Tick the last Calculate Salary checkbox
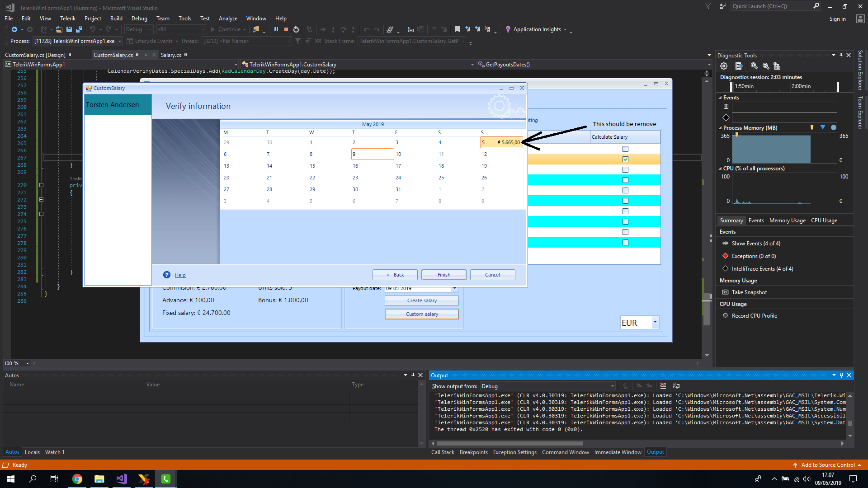This screenshot has height=488, width=868. [625, 243]
